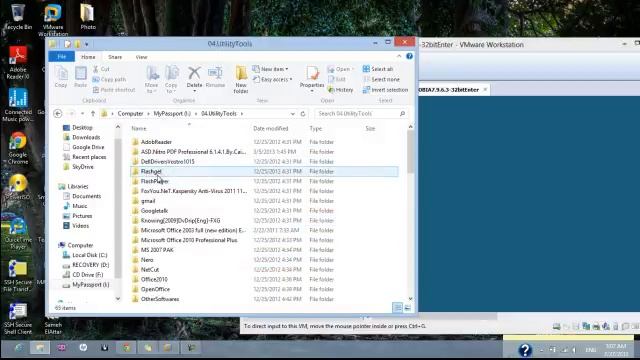Select the NetCut folder

point(150,269)
